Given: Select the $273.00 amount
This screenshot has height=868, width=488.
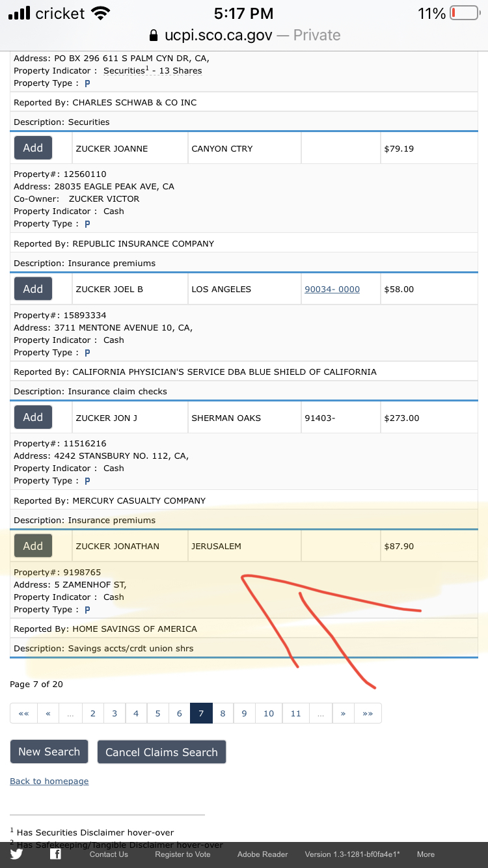Looking at the screenshot, I should pos(401,418).
